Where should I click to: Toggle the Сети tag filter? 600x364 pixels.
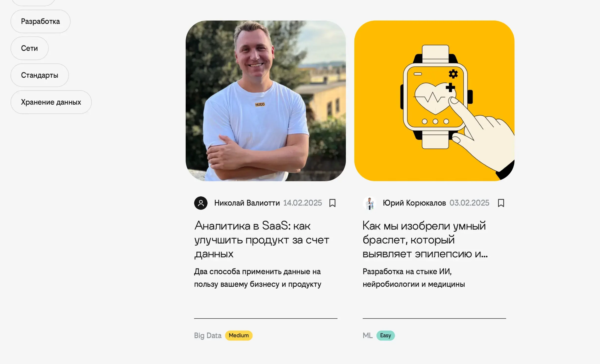click(x=29, y=48)
